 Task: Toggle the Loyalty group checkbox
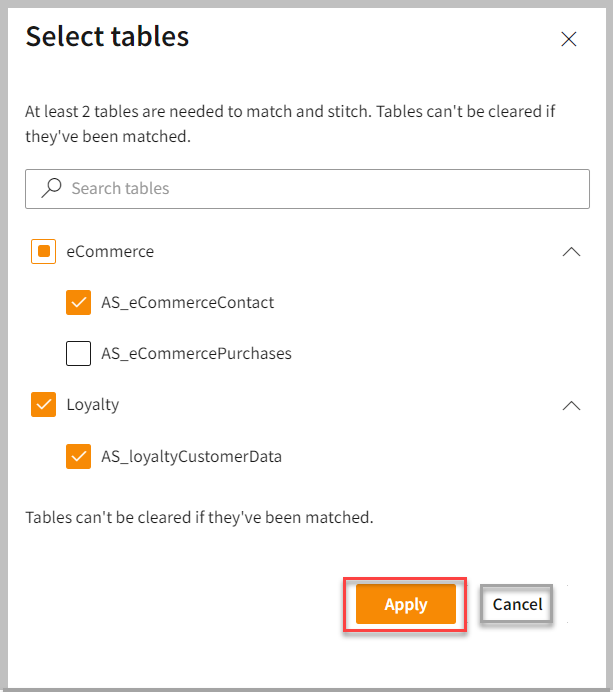tap(44, 405)
